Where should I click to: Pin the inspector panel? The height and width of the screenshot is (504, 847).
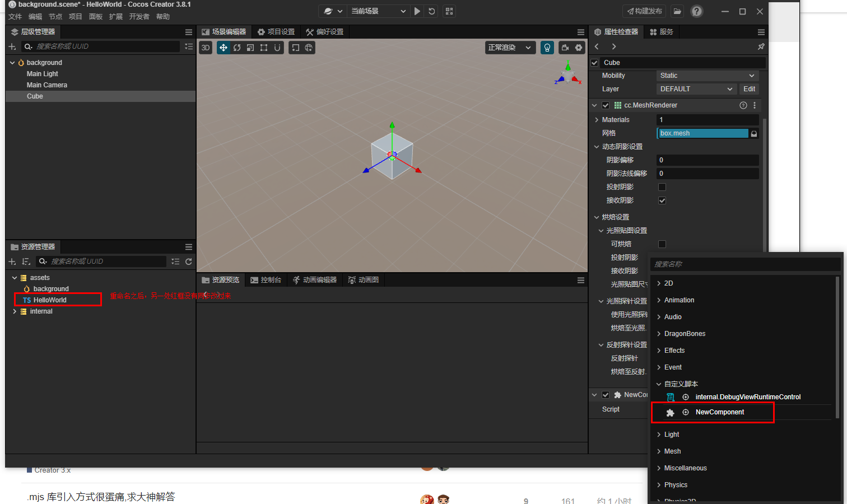(761, 46)
